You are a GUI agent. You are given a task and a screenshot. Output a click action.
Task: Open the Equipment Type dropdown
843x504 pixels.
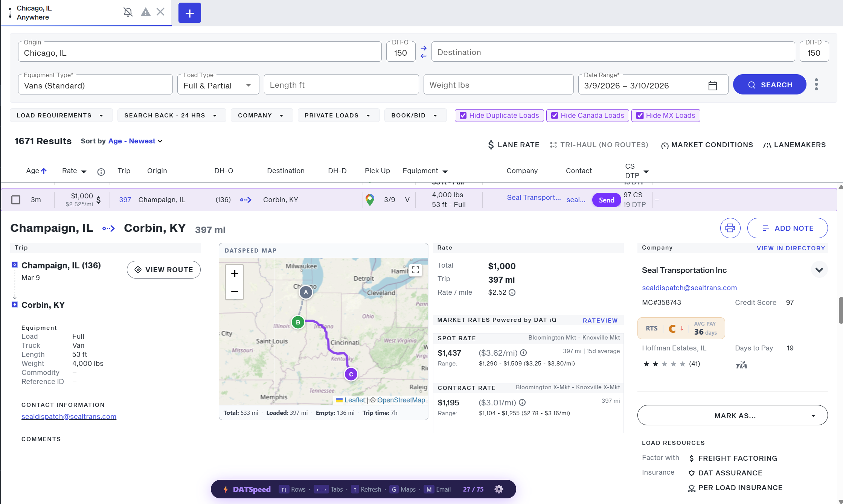click(95, 85)
